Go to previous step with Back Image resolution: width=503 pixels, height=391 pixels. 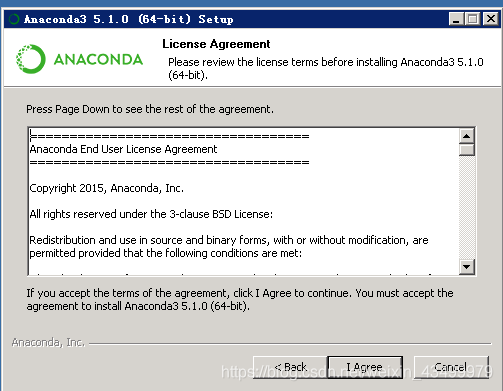tap(290, 367)
